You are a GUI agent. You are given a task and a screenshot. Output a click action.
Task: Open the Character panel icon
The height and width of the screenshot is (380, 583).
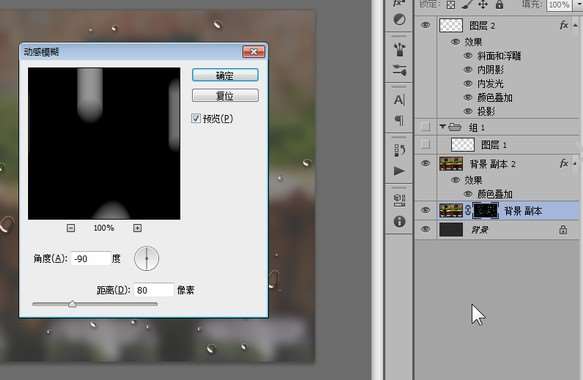click(399, 100)
